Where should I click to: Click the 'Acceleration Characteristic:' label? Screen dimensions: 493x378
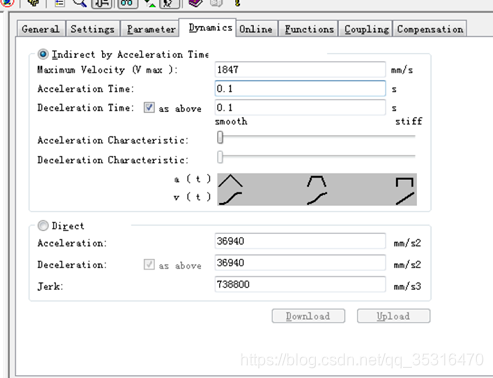(x=113, y=140)
